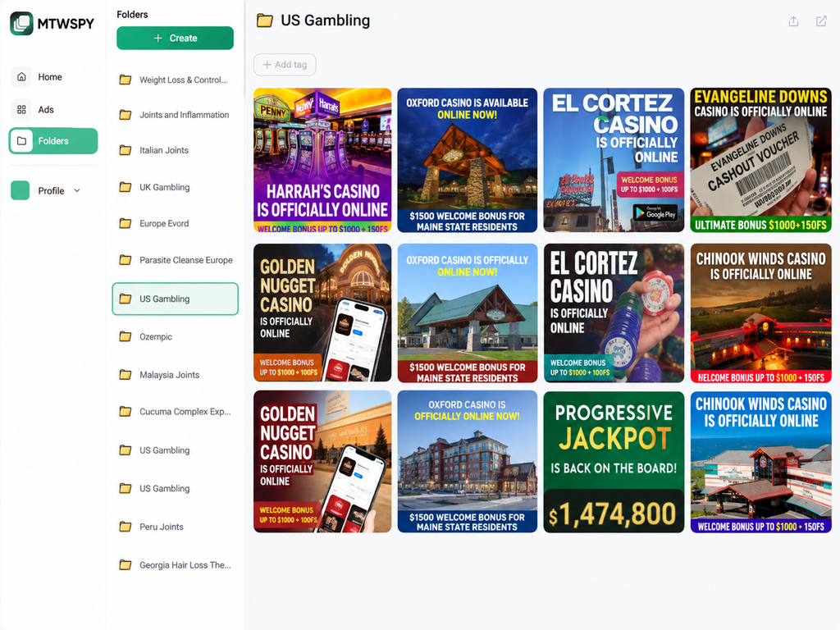Open the Evangeline Downs cashout voucher ad

tap(760, 160)
